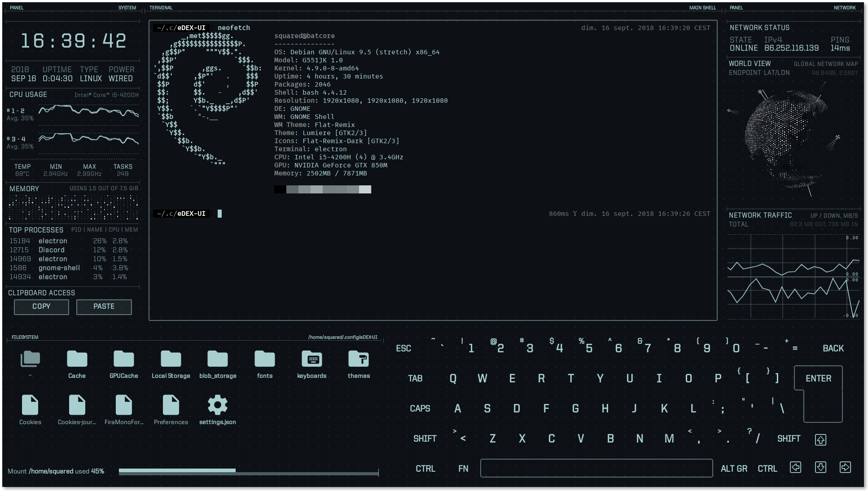Click the COPY clipboard button
Image resolution: width=868 pixels, height=491 pixels.
41,306
